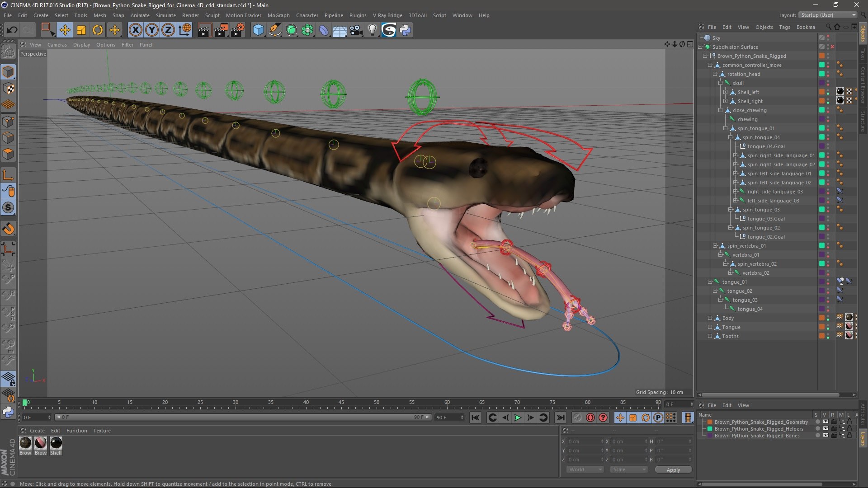
Task: Toggle the record active objects button
Action: pyautogui.click(x=577, y=418)
